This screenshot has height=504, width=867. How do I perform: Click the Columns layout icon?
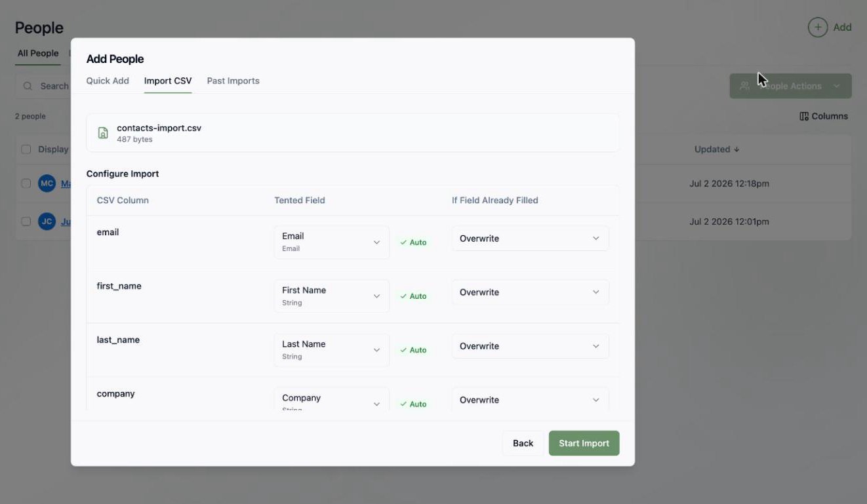coord(804,116)
